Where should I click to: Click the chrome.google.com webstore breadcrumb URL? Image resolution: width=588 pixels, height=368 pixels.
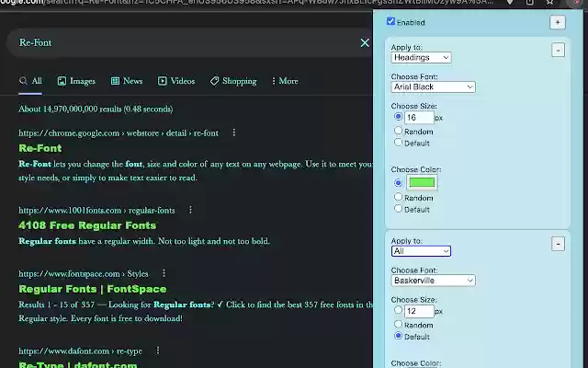[119, 132]
